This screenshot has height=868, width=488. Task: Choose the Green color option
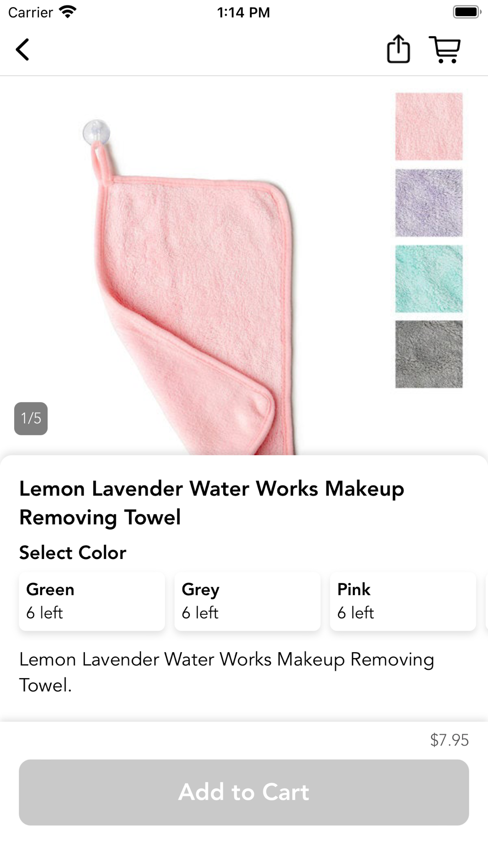[92, 601]
